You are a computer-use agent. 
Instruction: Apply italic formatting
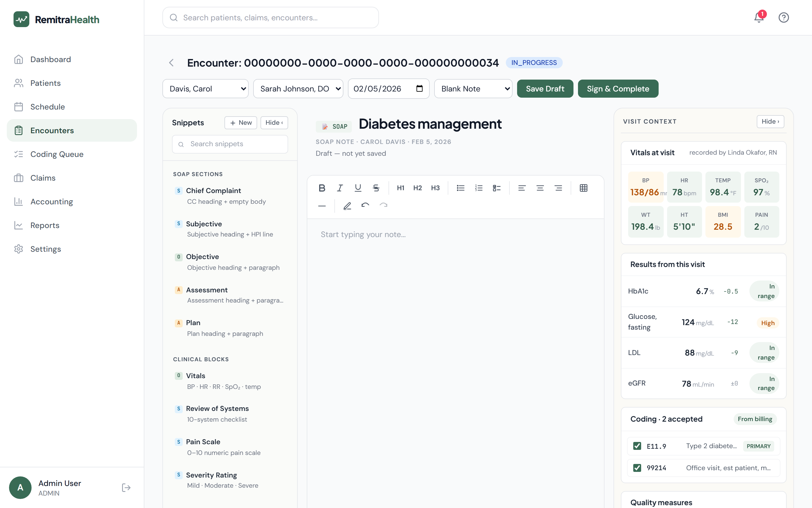[x=340, y=188]
